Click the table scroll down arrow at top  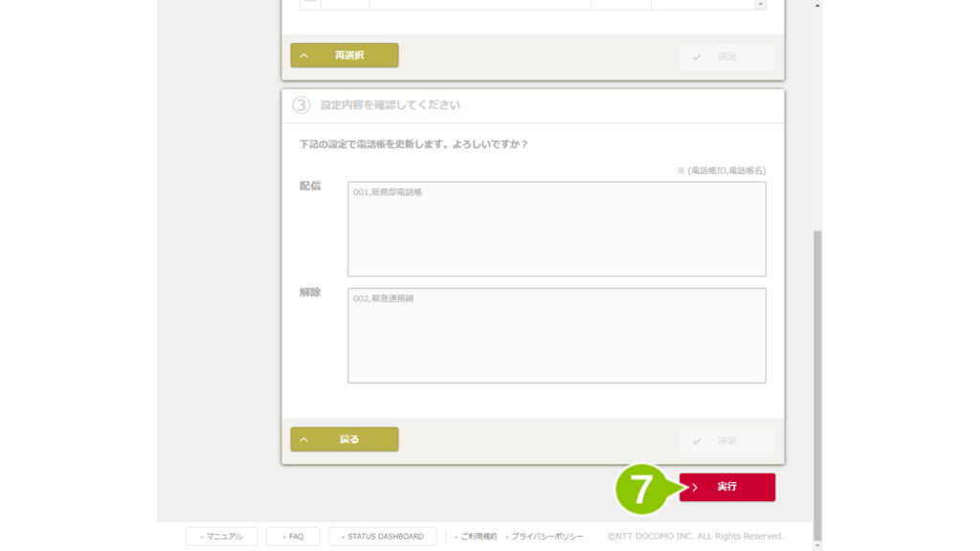[761, 5]
